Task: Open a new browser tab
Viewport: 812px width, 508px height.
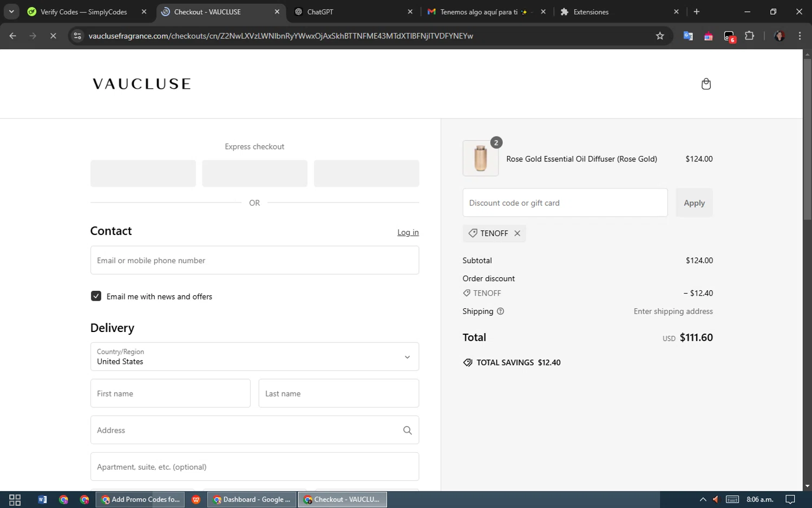Action: pos(697,11)
